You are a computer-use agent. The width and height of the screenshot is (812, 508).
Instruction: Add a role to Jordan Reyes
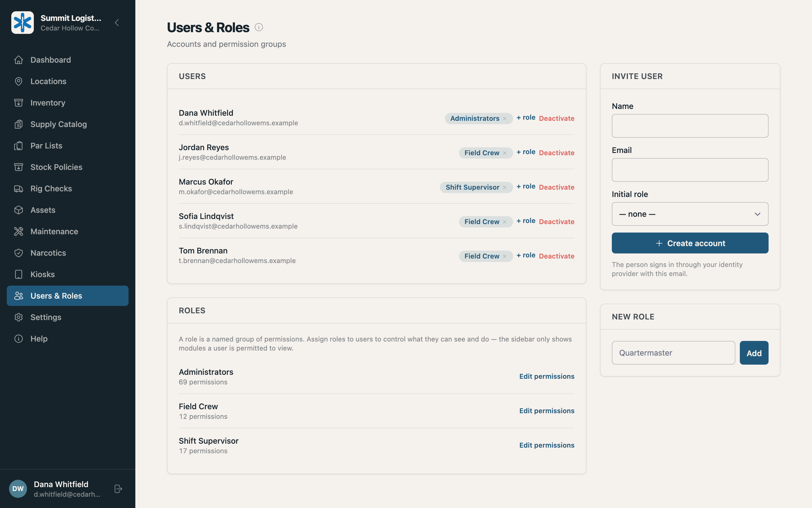point(526,152)
